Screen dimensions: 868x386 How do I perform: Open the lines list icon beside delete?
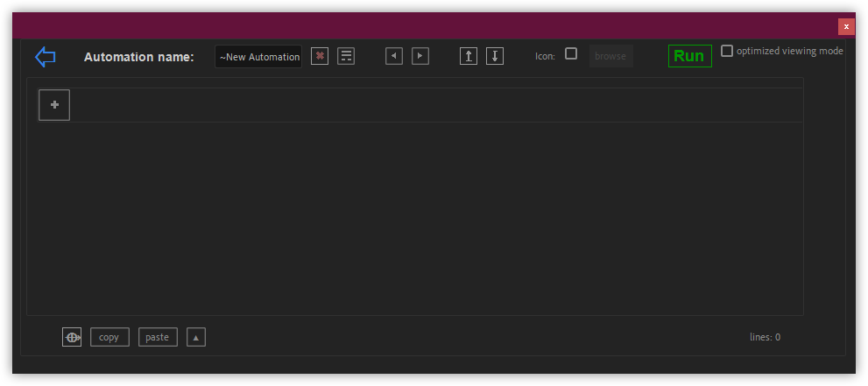pos(346,56)
